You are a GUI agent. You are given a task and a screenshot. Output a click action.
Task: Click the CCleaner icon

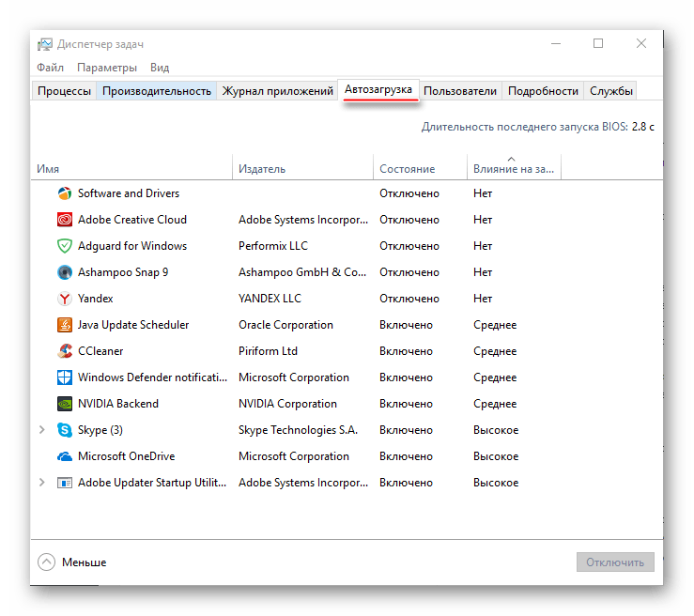tap(65, 351)
